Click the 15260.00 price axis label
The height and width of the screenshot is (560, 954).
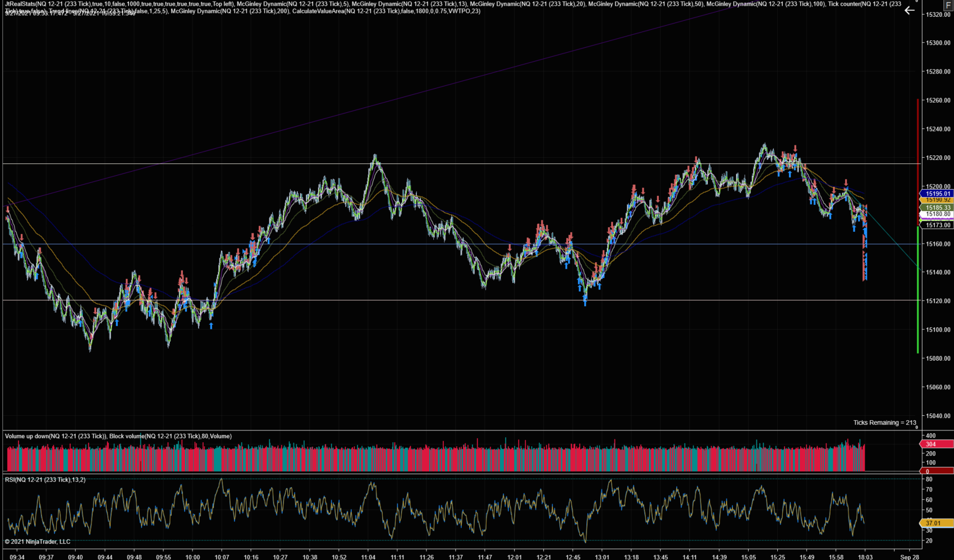point(938,100)
